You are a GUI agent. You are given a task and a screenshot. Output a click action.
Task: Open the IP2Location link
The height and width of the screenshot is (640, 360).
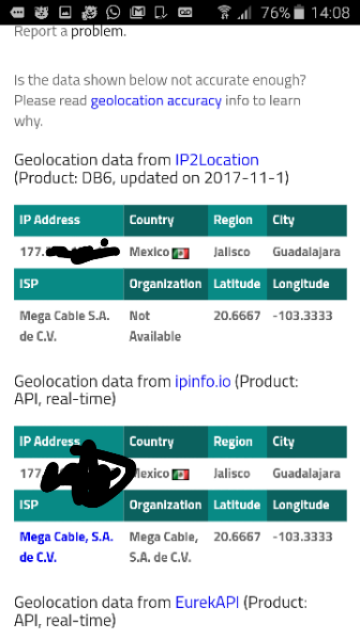click(217, 160)
